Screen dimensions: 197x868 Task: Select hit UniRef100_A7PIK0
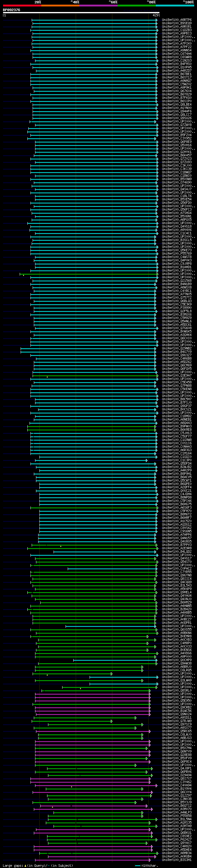click(x=176, y=43)
